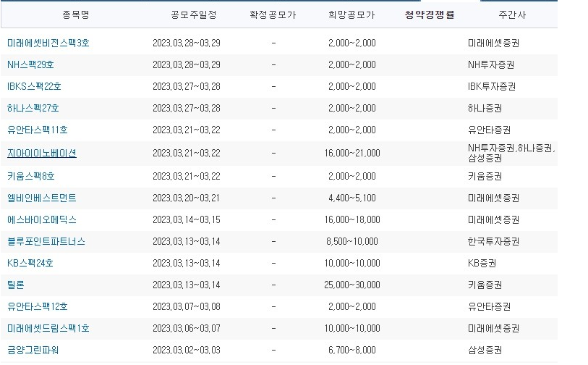The width and height of the screenshot is (588, 365).
Task: Select the 16,000~21,000 desired price cell
Action: (352, 154)
